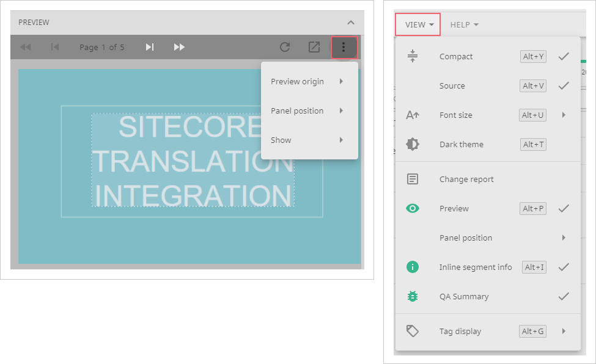Toggle Compact view option
596x364 pixels.
tap(455, 56)
